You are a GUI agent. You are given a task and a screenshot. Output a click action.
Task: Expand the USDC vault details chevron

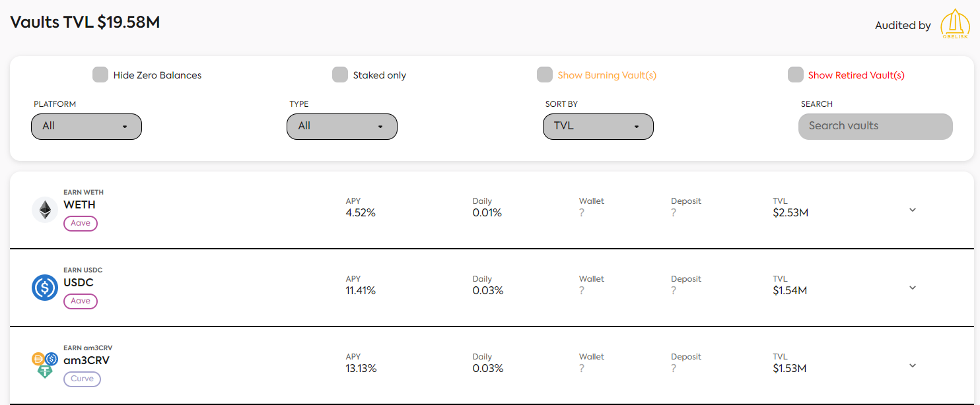tap(913, 288)
